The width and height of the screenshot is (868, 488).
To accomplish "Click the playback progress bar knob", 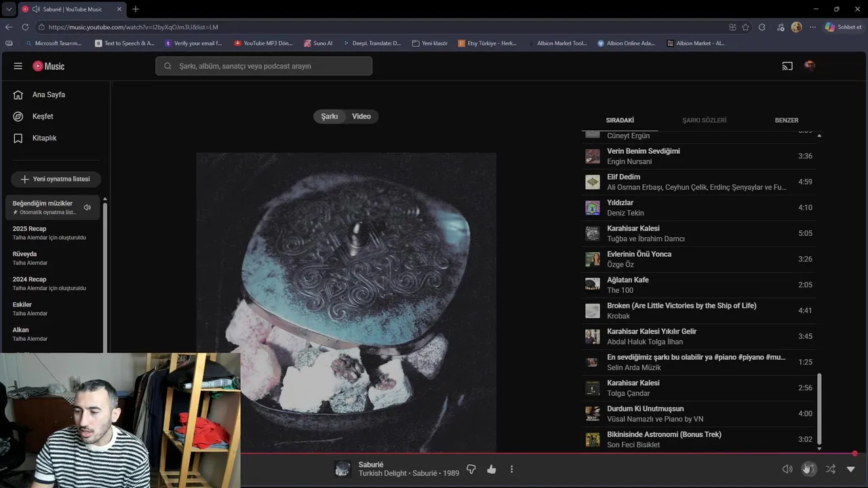I will [854, 453].
